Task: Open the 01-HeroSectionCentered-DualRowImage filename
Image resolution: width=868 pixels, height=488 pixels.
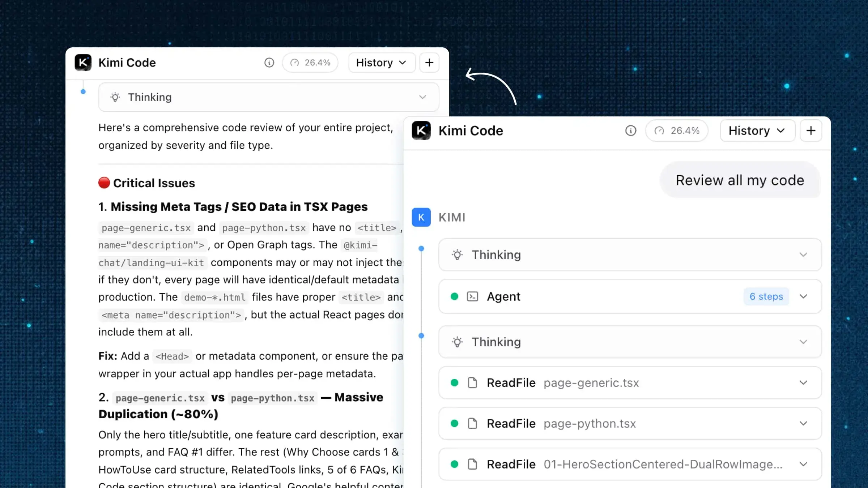Action: [x=663, y=465]
